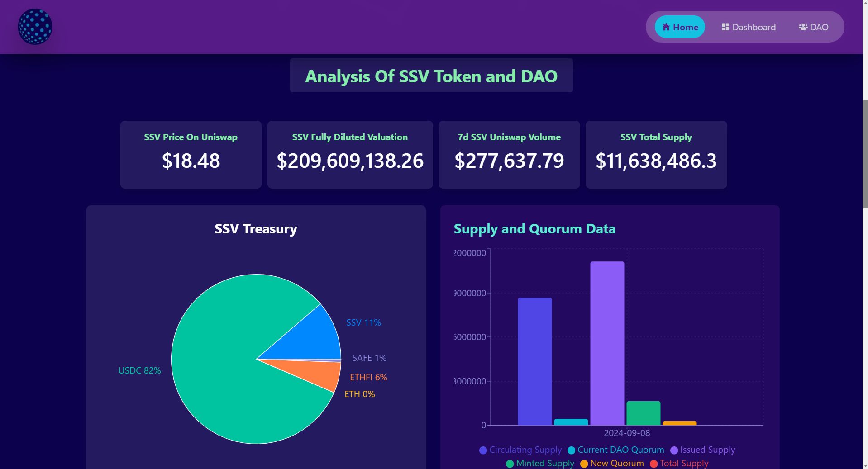Click the tall purple Issued Supply bar
Screen dimensions: 868x469
coord(607,343)
